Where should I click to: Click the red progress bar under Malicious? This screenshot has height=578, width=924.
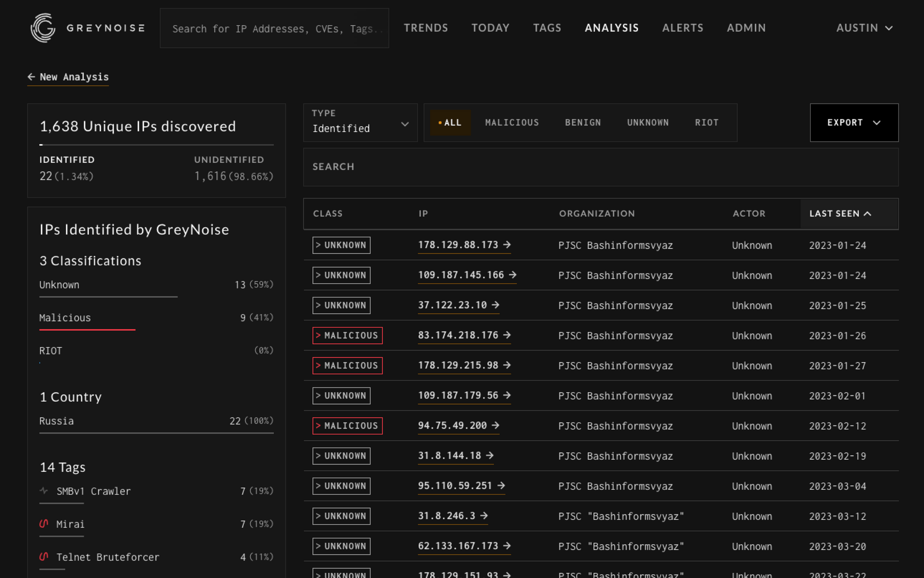tap(87, 330)
